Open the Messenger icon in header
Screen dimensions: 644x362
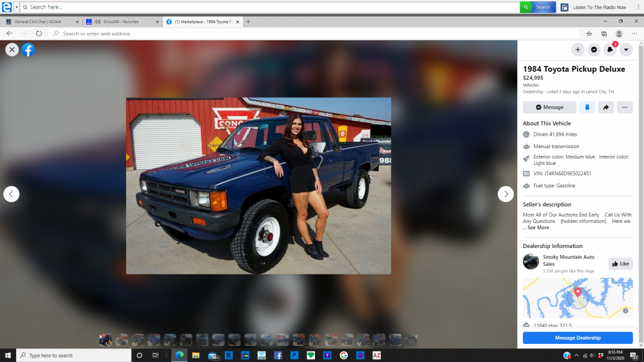click(x=594, y=50)
